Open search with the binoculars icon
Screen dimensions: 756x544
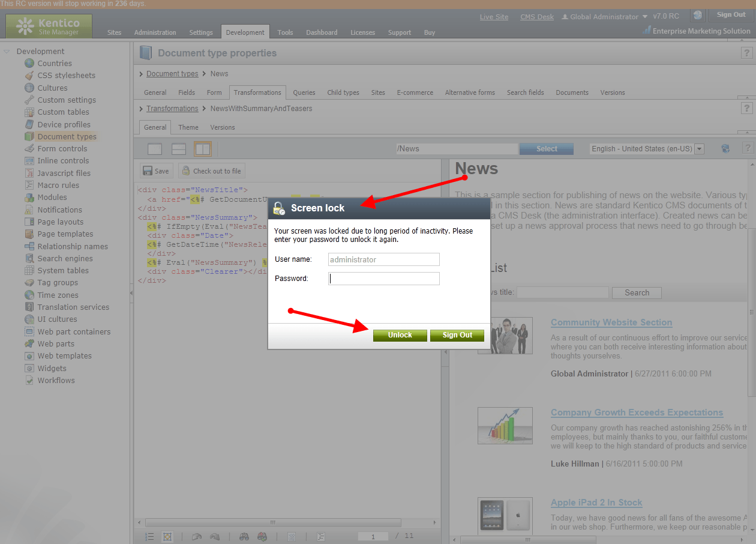[244, 537]
